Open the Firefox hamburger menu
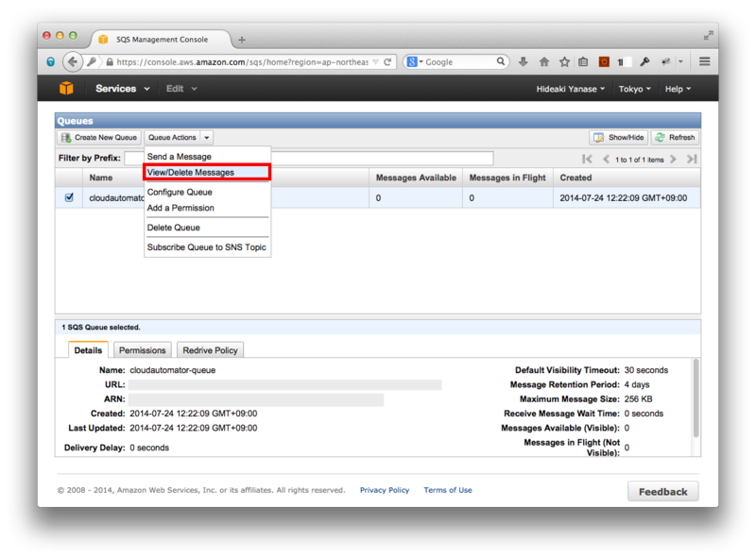This screenshot has height=559, width=756. click(704, 61)
